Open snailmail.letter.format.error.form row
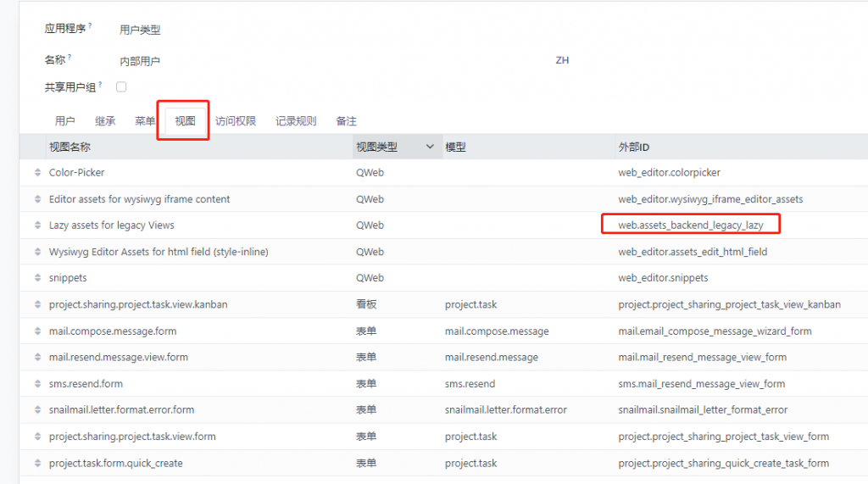Image resolution: width=868 pixels, height=484 pixels. (x=121, y=409)
